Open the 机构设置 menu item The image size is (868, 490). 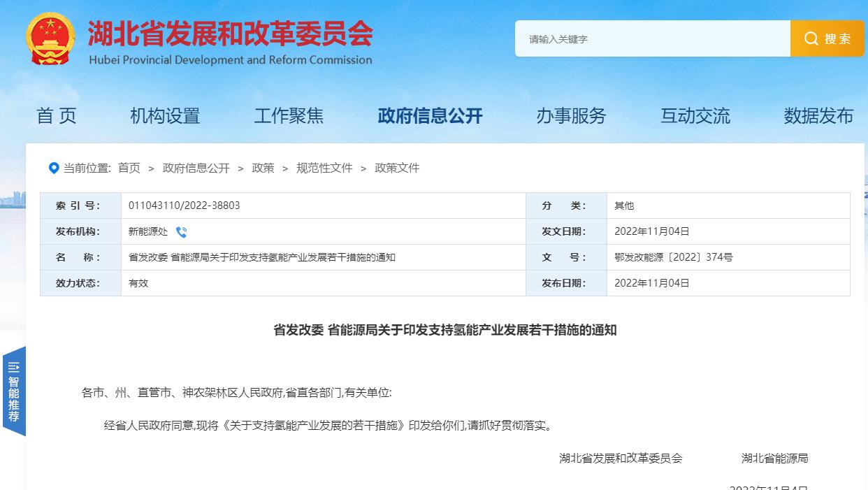[165, 116]
